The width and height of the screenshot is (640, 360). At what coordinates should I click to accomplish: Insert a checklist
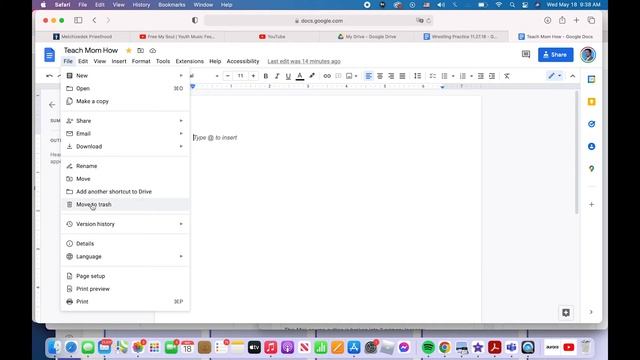(433, 76)
